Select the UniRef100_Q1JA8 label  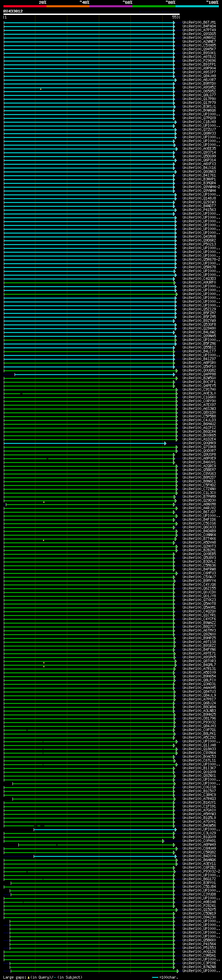point(199,745)
